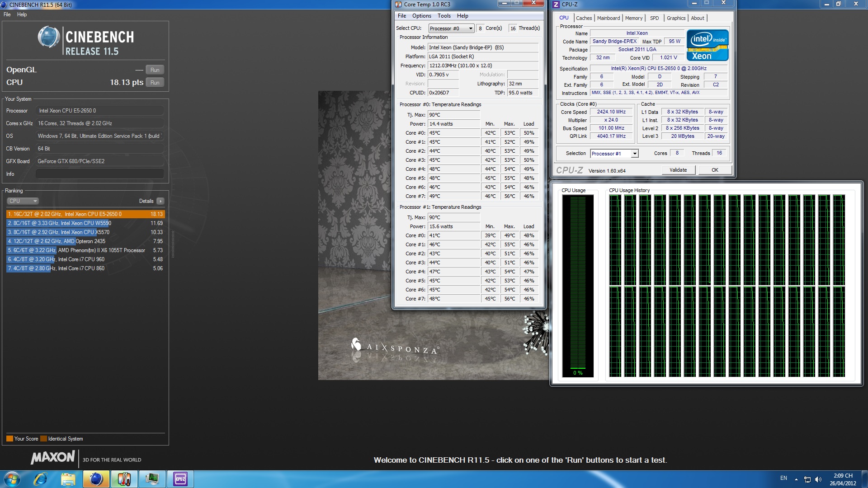Switch to CPU-Z SPD tab
Screen dimensions: 868x488
(654, 18)
